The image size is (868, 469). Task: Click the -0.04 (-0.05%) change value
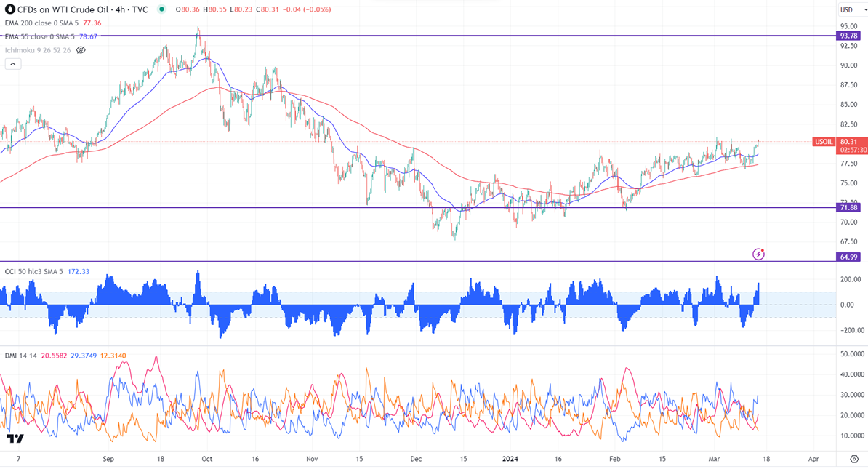click(x=308, y=9)
